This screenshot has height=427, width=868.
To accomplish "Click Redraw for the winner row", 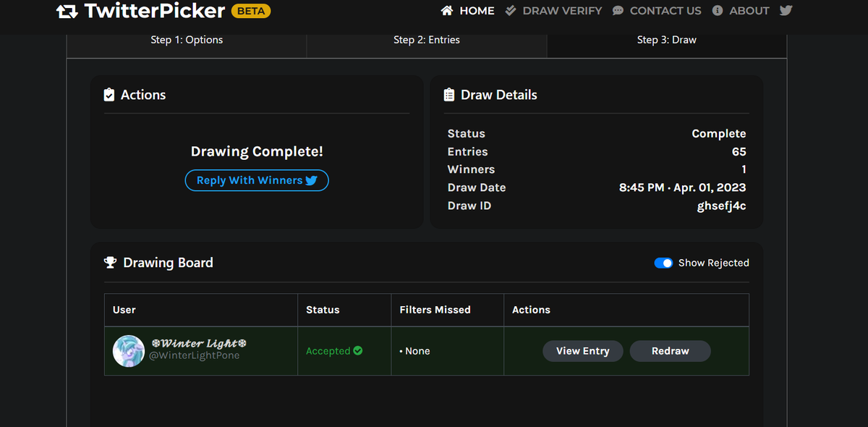I will click(x=671, y=351).
